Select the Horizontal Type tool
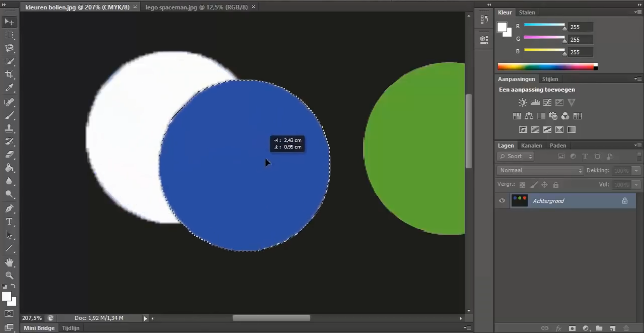The image size is (644, 333). pyautogui.click(x=9, y=222)
